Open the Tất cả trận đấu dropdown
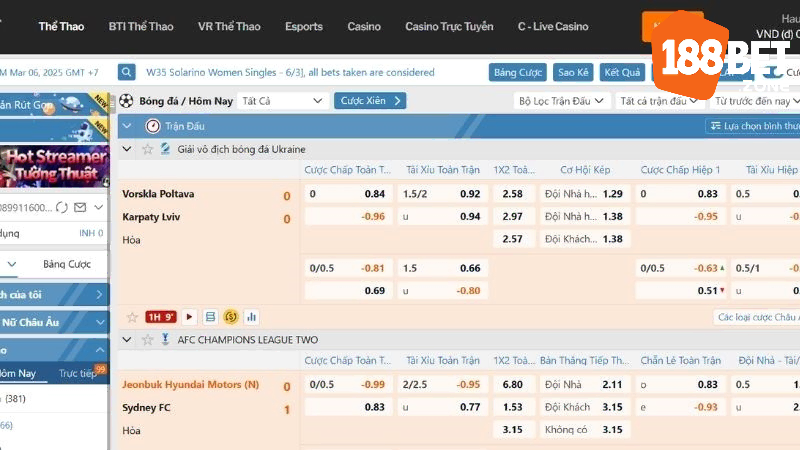The height and width of the screenshot is (450, 800). coord(659,101)
